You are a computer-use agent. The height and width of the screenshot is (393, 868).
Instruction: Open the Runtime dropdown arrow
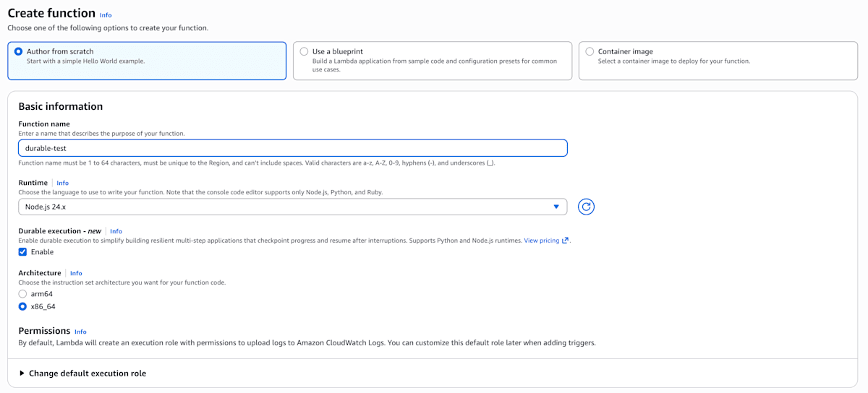point(556,207)
